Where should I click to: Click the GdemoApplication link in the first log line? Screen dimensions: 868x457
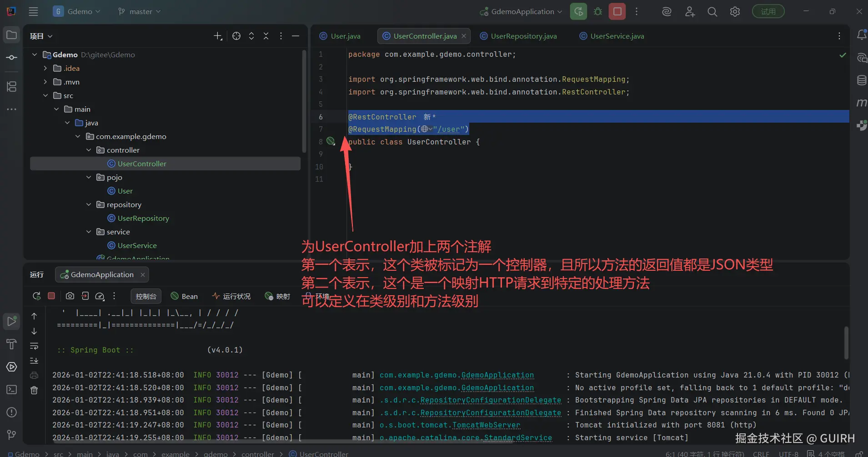[x=497, y=375]
